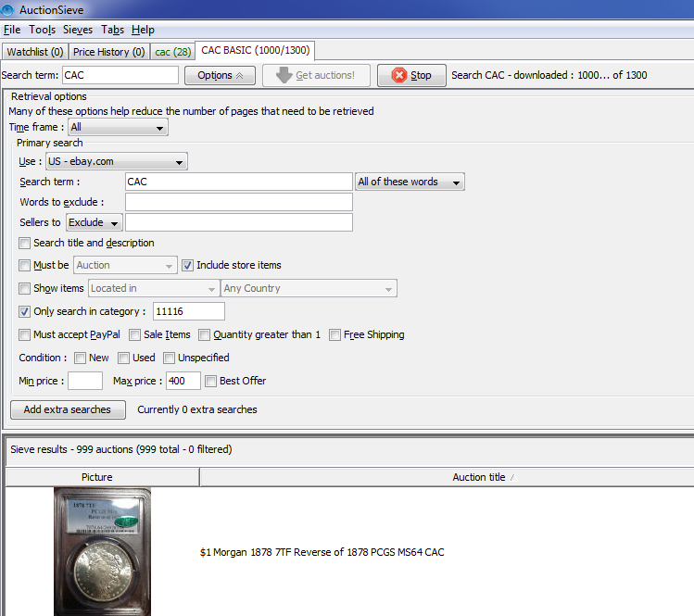The width and height of the screenshot is (694, 616).
Task: Click the red Stop button
Action: pyautogui.click(x=411, y=75)
